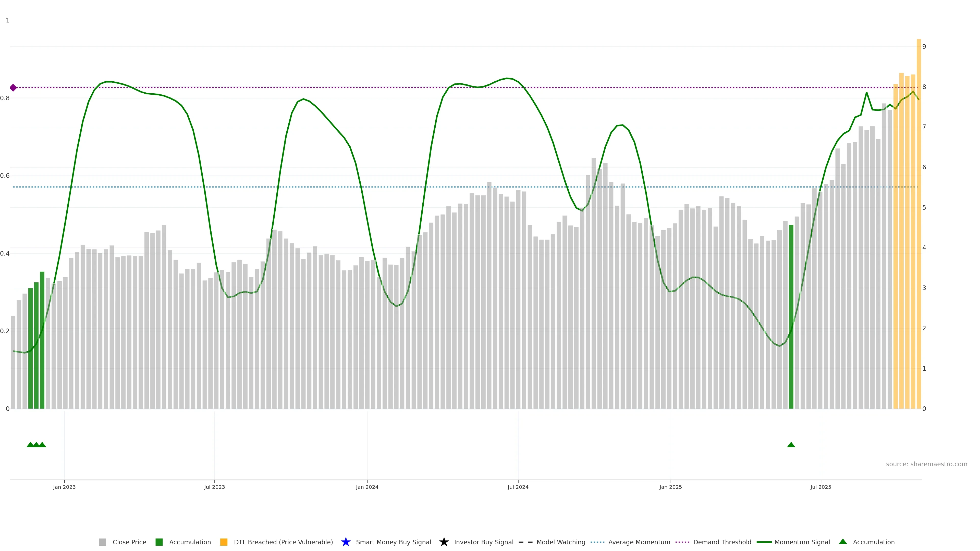
Task: Click the purple diamond Demand Threshold marker
Action: 13,88
